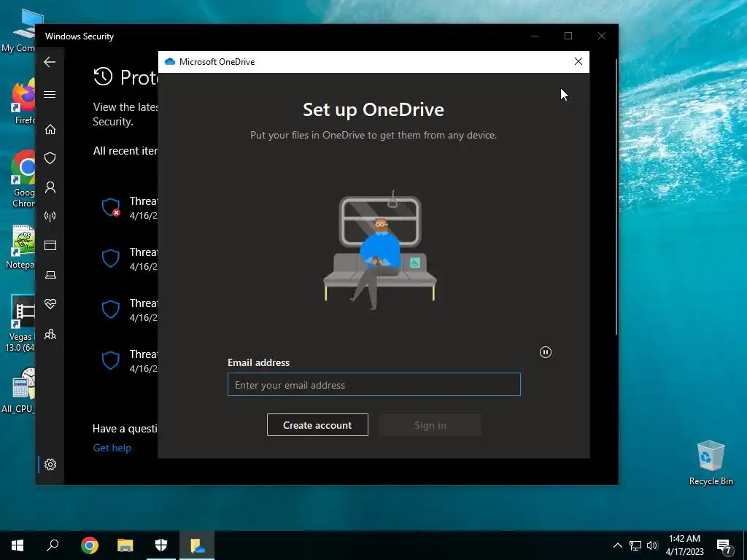Go back in Windows Security
Image resolution: width=747 pixels, height=560 pixels.
(x=50, y=62)
